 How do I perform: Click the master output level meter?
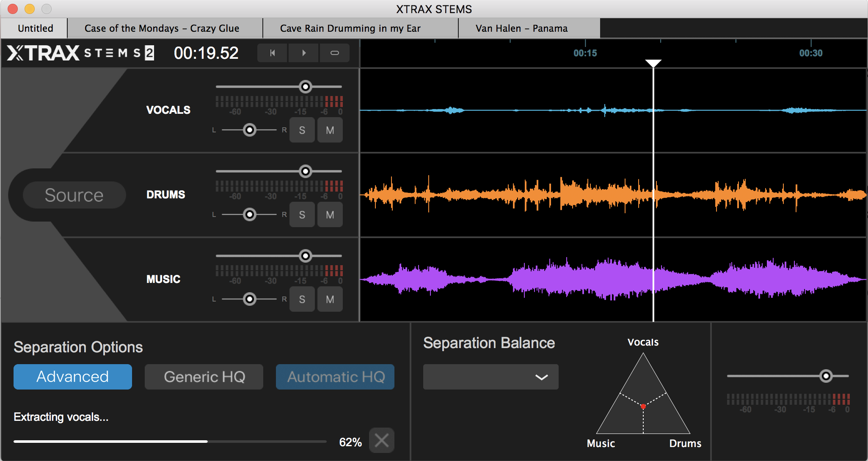[788, 399]
